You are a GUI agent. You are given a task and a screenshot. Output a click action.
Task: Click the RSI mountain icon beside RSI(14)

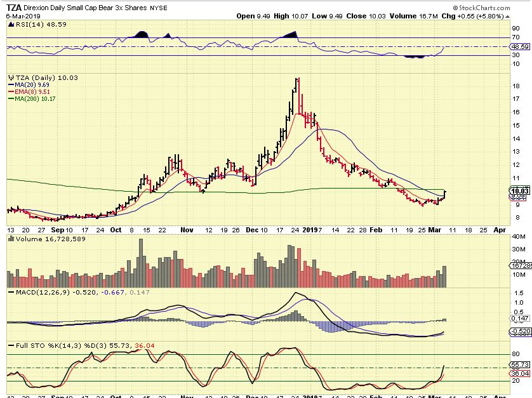(11, 24)
